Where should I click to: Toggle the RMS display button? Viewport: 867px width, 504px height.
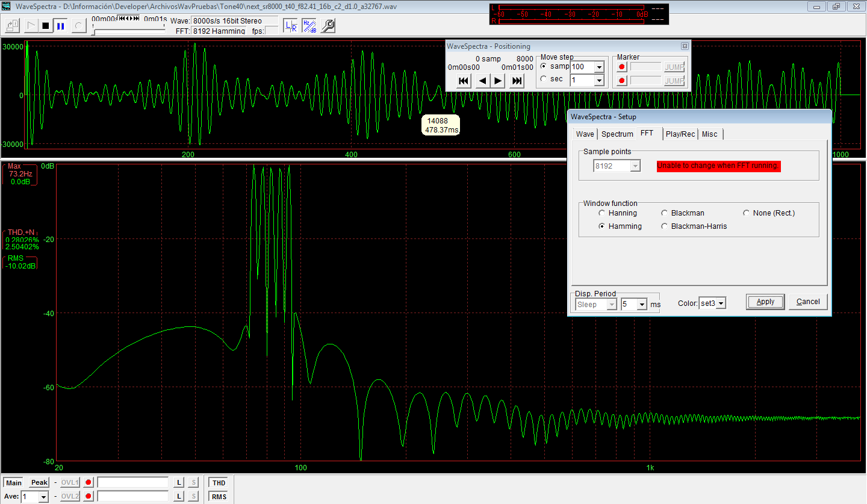tap(219, 497)
